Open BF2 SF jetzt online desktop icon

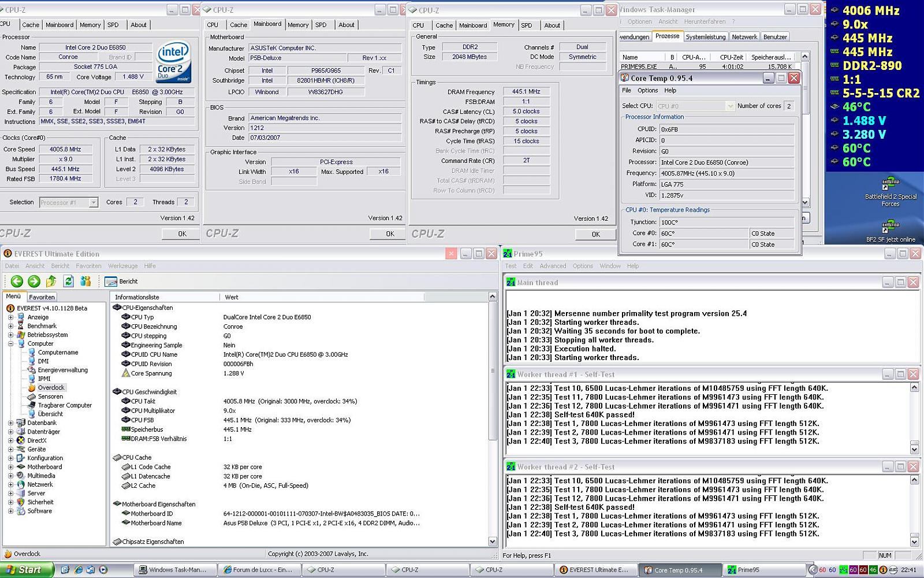(891, 231)
